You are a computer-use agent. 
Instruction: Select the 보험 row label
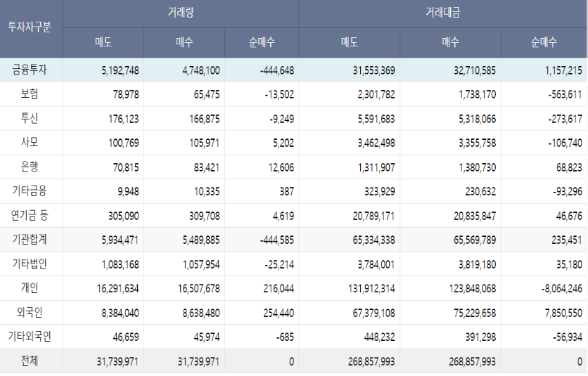click(x=30, y=94)
